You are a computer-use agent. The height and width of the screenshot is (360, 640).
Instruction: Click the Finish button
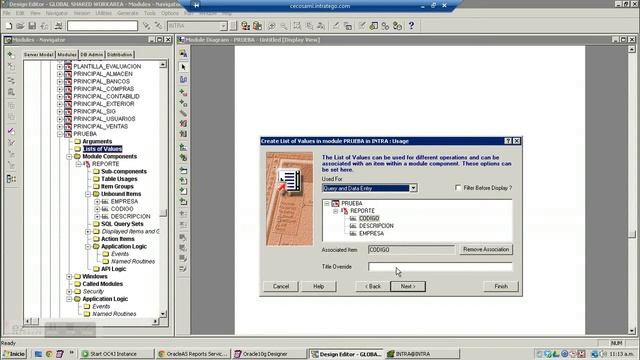501,286
